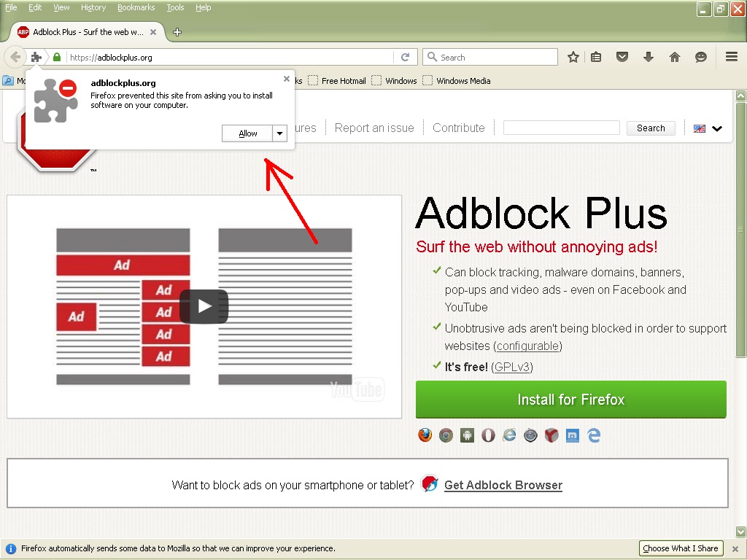Screen dimensions: 747x560
Task: Open downloads with the down-arrow icon
Action: pyautogui.click(x=649, y=57)
